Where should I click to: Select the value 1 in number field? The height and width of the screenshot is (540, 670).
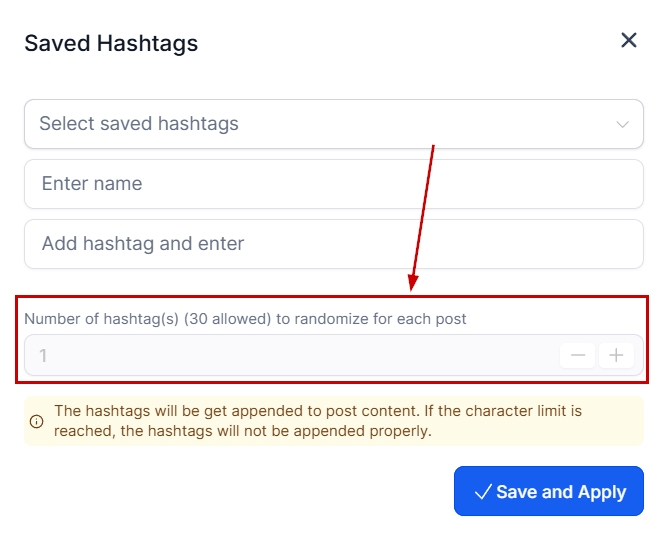coord(44,355)
